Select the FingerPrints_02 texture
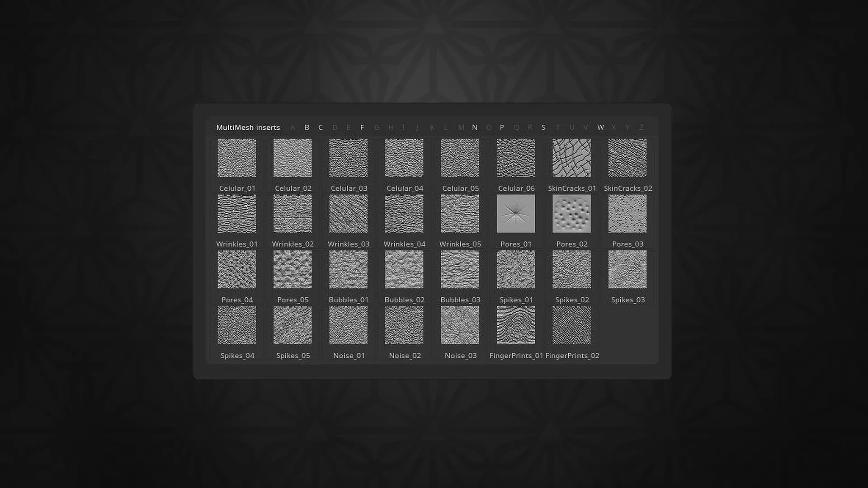Screen dimensions: 868x488 [571, 326]
